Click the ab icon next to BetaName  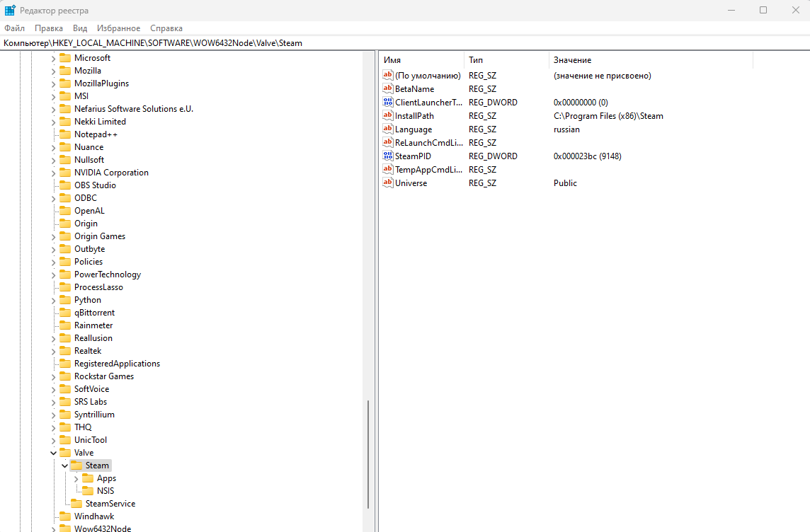(387, 88)
